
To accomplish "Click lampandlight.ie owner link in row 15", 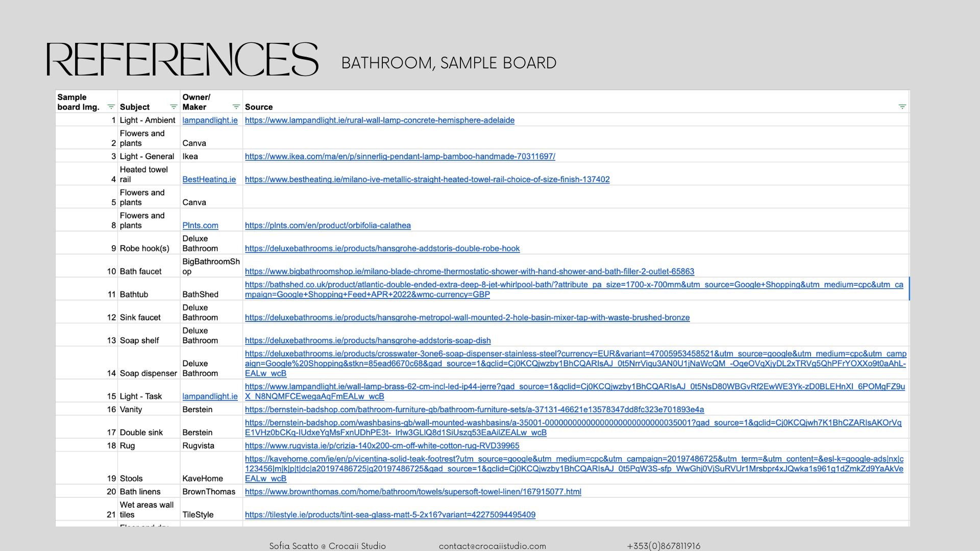I will coord(210,396).
